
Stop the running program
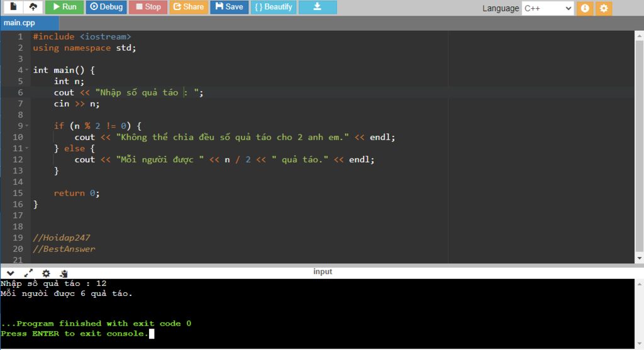point(148,7)
